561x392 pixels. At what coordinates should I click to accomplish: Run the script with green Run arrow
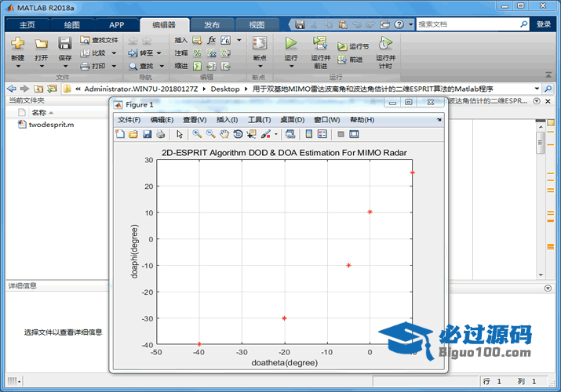coord(291,43)
